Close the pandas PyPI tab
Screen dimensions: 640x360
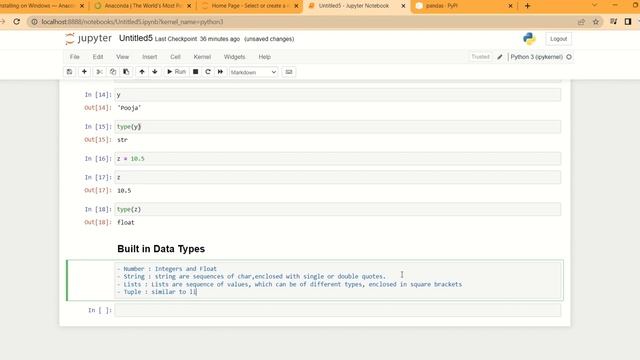510,6
